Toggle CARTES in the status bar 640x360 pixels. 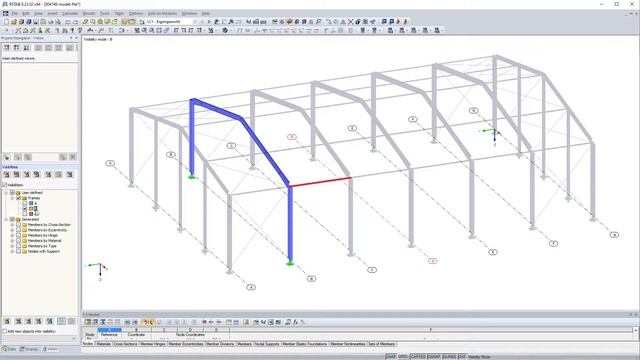[418, 357]
